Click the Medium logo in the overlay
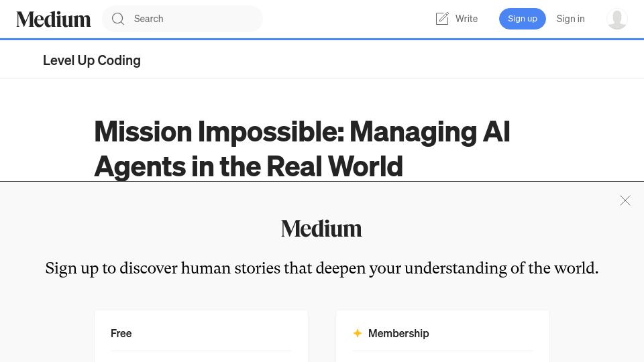The height and width of the screenshot is (362, 644). coord(321,229)
